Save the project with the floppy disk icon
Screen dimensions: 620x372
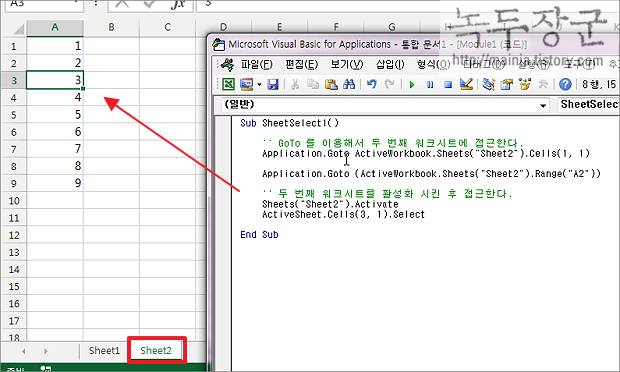273,84
